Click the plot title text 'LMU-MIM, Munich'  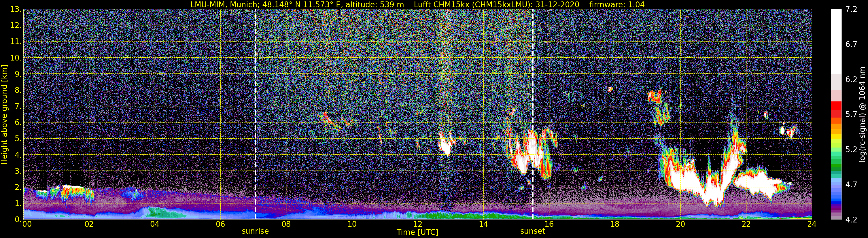click(224, 4)
